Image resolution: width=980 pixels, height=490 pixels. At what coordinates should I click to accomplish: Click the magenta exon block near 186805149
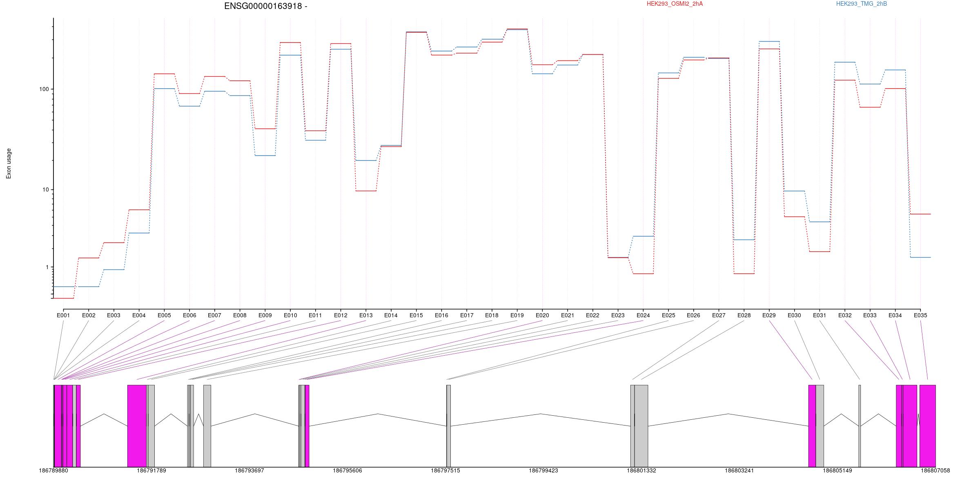pyautogui.click(x=812, y=426)
